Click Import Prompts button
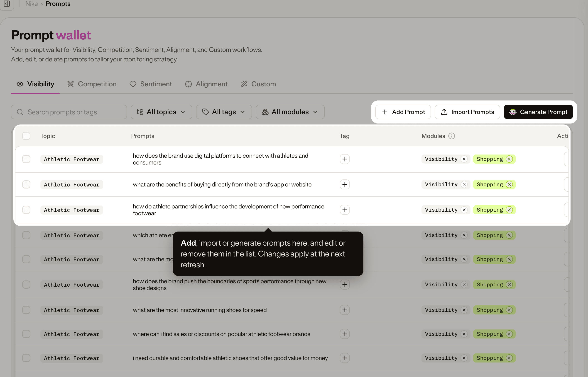Screen dimensions: 588x377 point(467,112)
